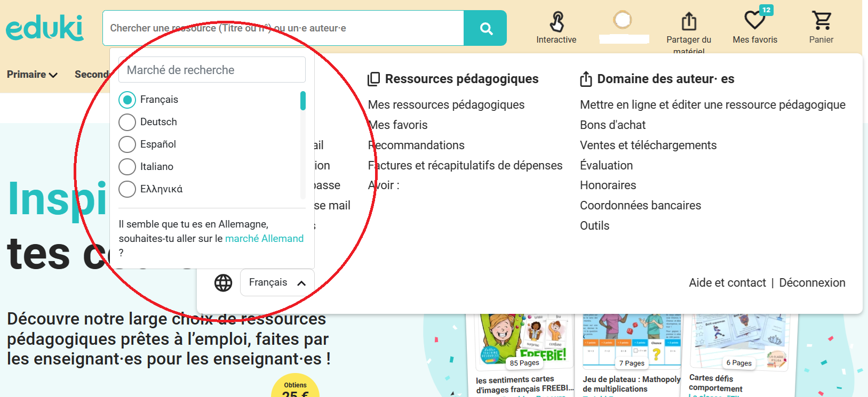Open Mes favoris heart icon
This screenshot has width=868, height=397.
point(755,21)
